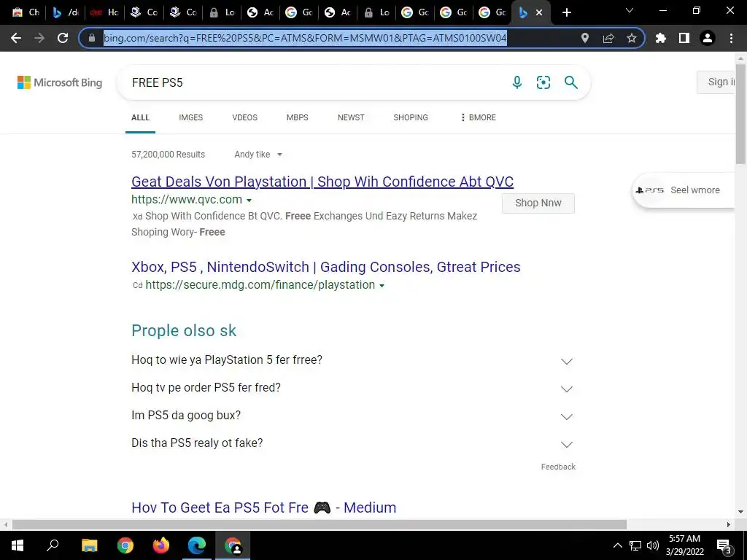The width and height of the screenshot is (747, 560).
Task: Click the Microsoft Bing logo
Action: (x=60, y=82)
